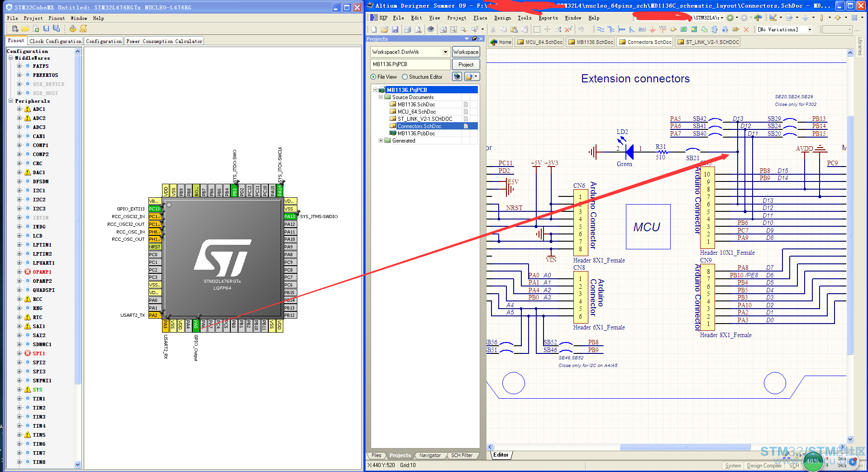Switch to ST_LINK_V2-1.SCHDOC document tab
Screen dimensions: 868x472
(x=708, y=42)
